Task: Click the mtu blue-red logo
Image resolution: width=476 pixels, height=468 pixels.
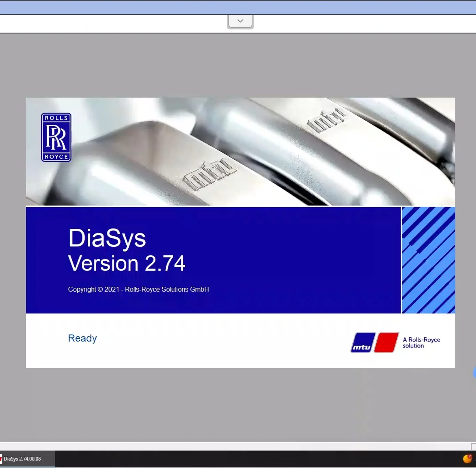Action: click(x=375, y=342)
